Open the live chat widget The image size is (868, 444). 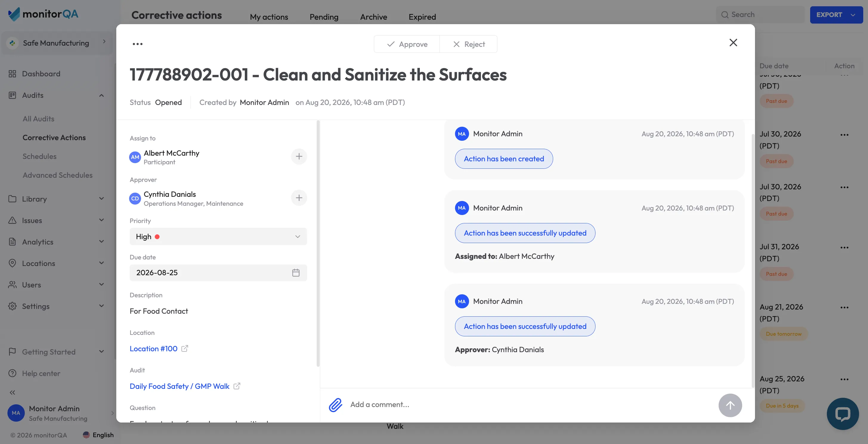point(843,414)
